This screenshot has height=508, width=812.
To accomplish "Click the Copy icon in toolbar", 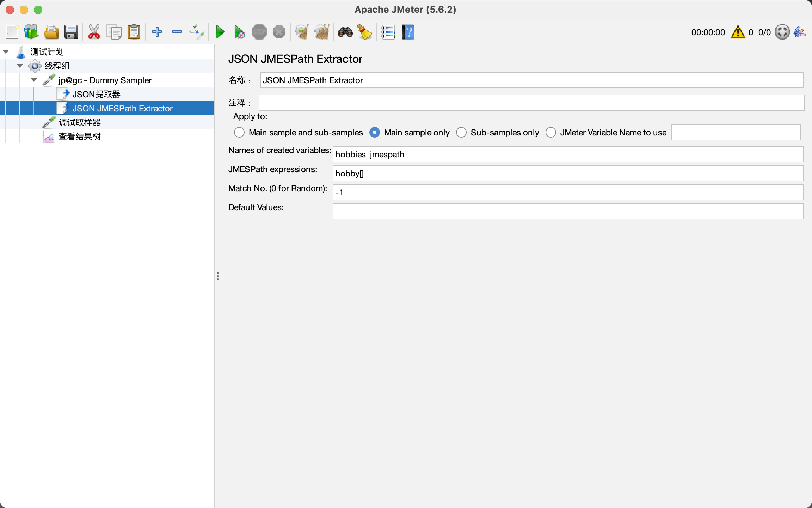I will 114,32.
